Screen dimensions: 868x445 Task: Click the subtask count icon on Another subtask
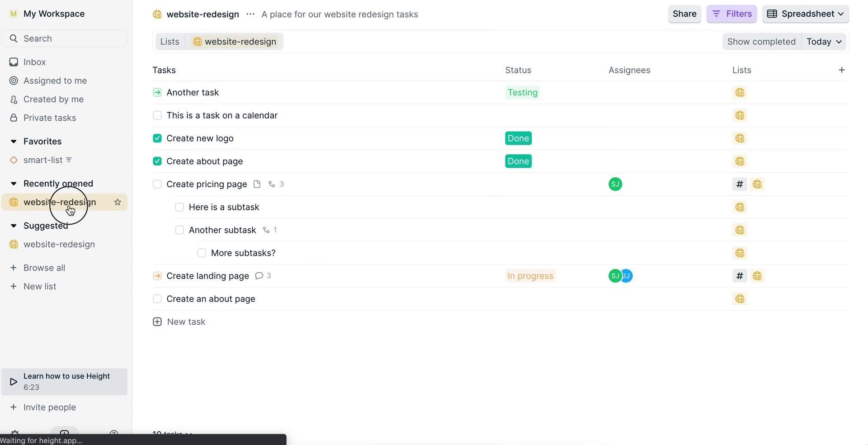266,230
